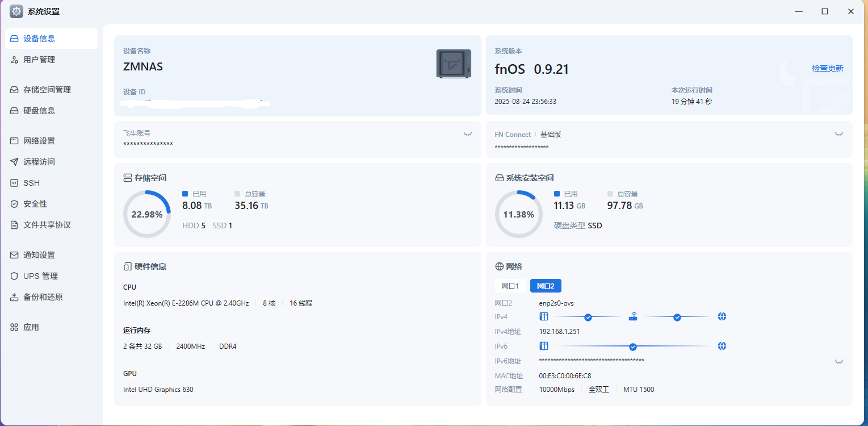Select the 网口2 network tab
868x426 pixels.
tap(546, 286)
